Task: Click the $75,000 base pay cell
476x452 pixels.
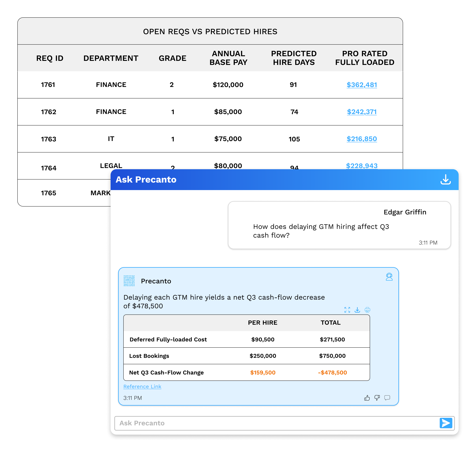Action: [x=228, y=139]
